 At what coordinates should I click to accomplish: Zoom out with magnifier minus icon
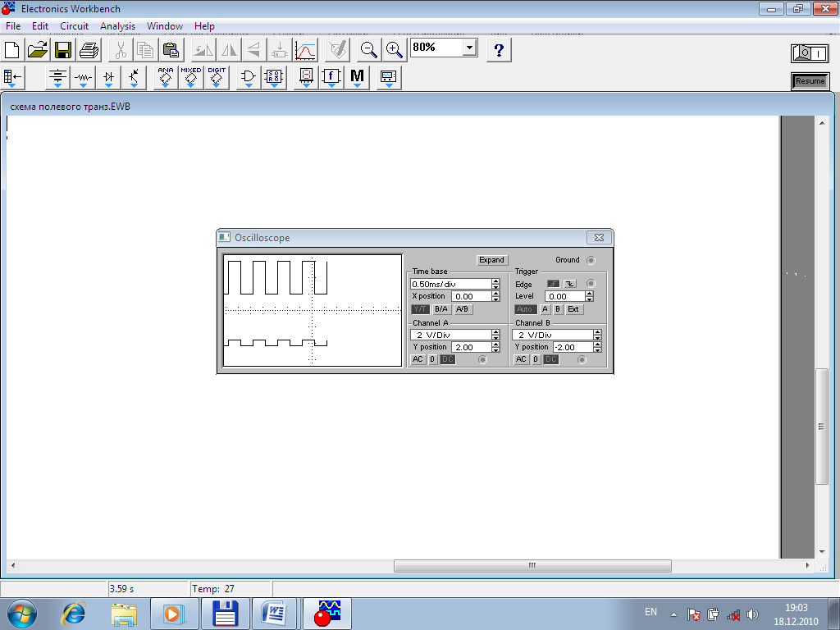point(368,50)
